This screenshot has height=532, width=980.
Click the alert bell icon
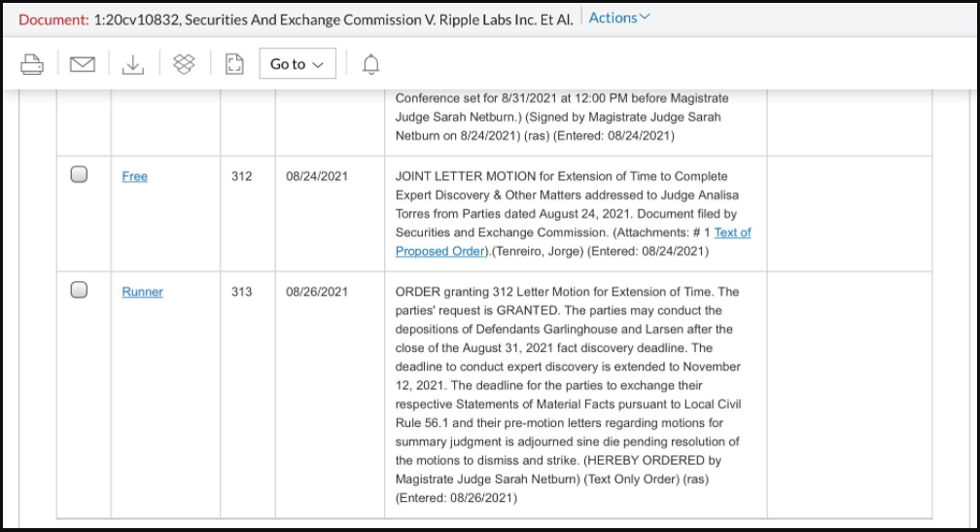[x=370, y=64]
